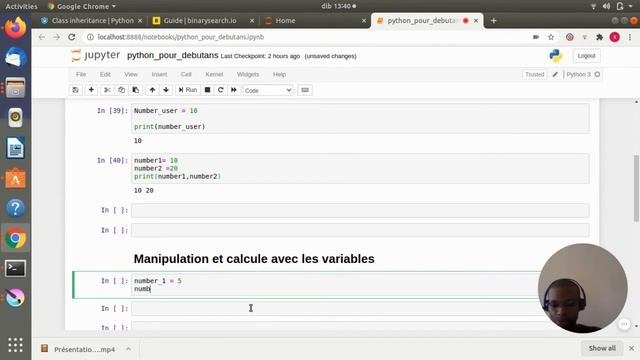The image size is (640, 360).
Task: Open the Chrome profile avatar
Action: 614,37
